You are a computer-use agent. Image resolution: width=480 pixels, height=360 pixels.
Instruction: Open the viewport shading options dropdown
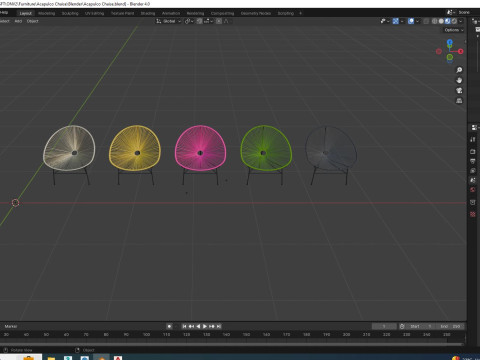tap(461, 21)
